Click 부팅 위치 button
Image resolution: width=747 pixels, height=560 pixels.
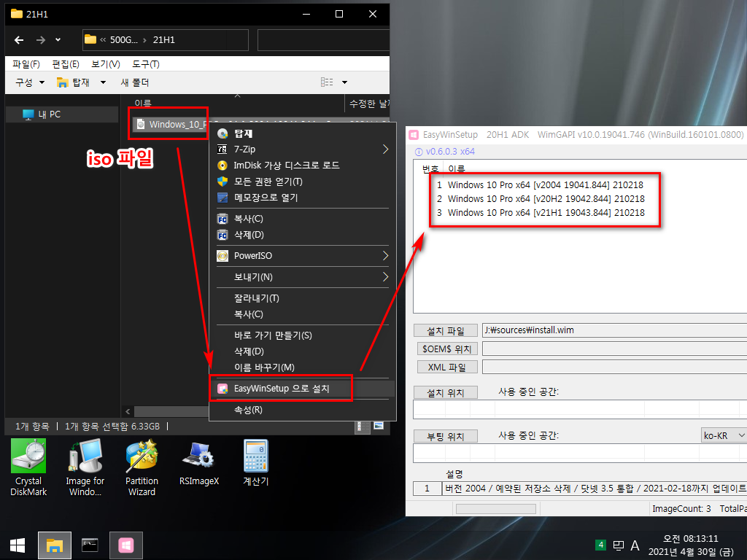[x=446, y=436]
